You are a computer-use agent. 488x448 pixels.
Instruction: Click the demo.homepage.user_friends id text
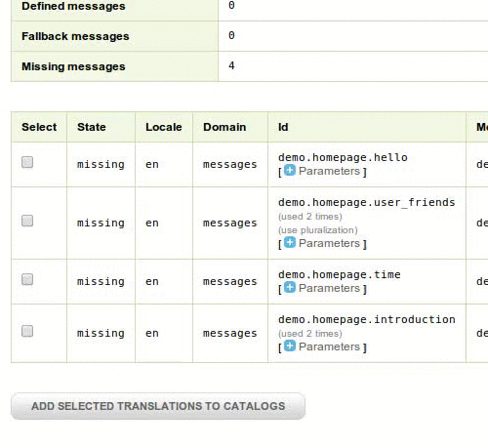coord(367,202)
